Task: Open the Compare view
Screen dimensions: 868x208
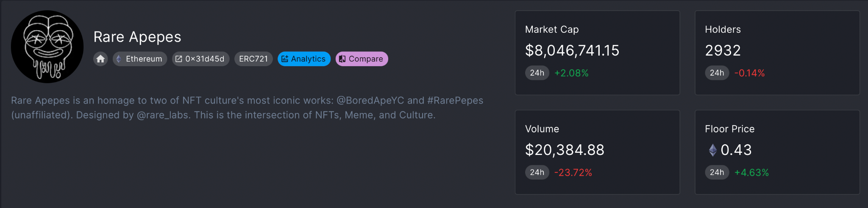Action: [362, 59]
